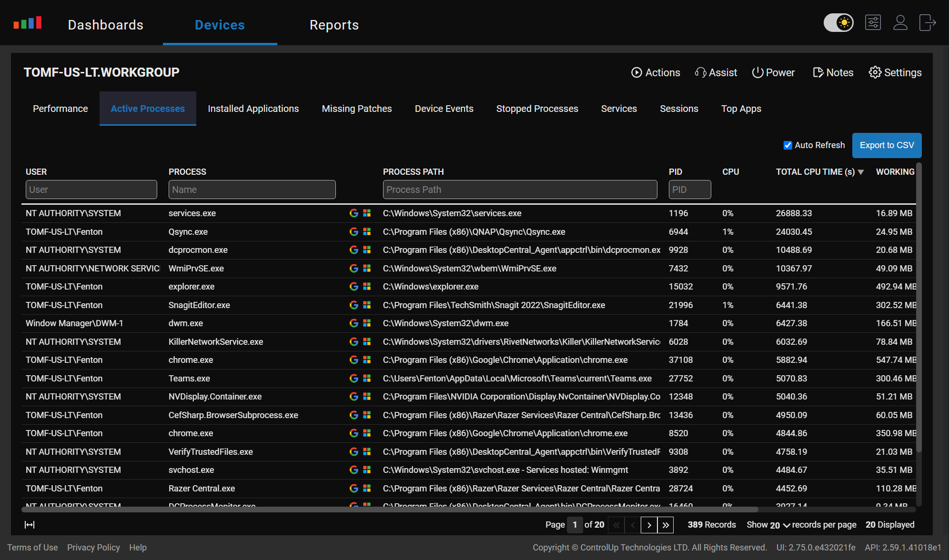
Task: Click the ControlUp colored bars logo
Action: (x=28, y=23)
